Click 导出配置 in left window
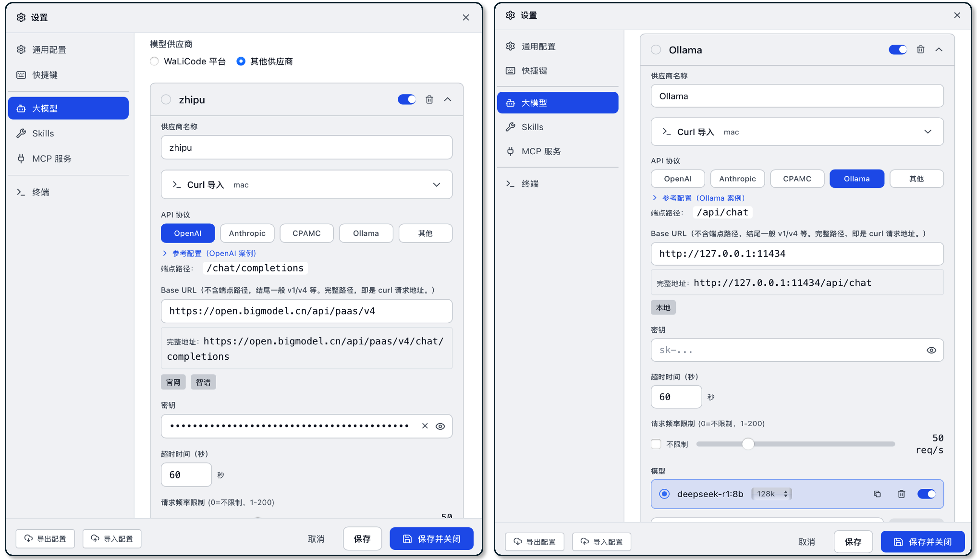Viewport: 977px width, 560px height. coord(45,539)
